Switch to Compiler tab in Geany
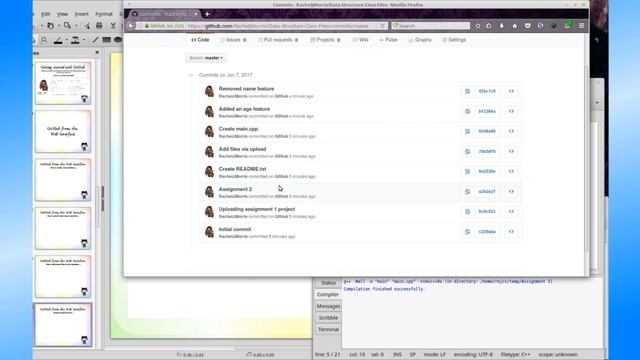640x360 pixels. [328, 294]
